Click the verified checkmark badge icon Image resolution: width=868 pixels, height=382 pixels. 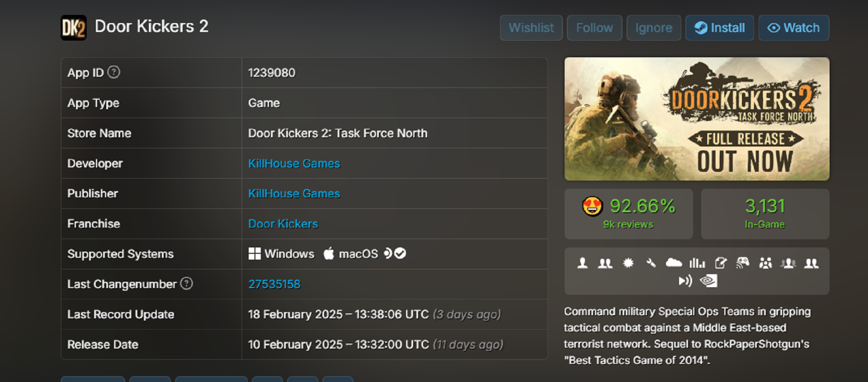click(400, 253)
